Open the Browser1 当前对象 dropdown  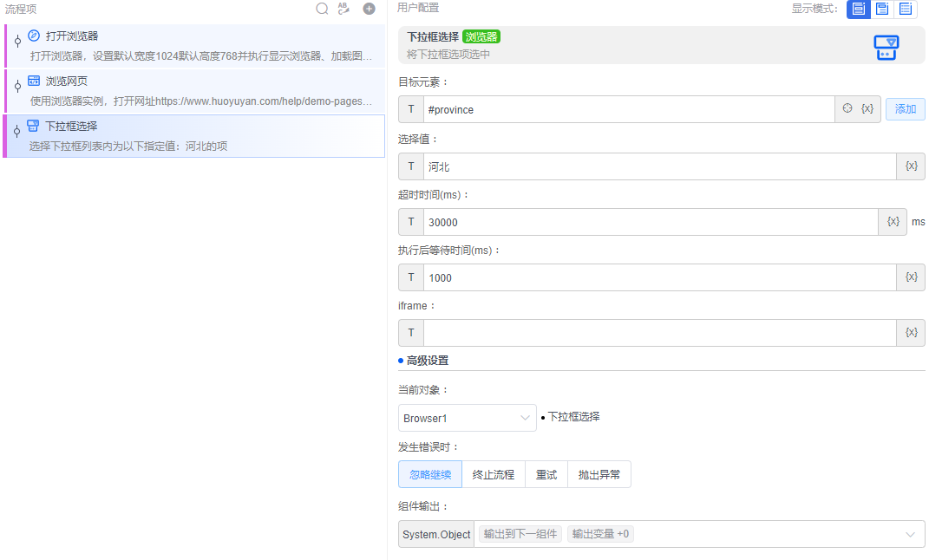pyautogui.click(x=467, y=418)
